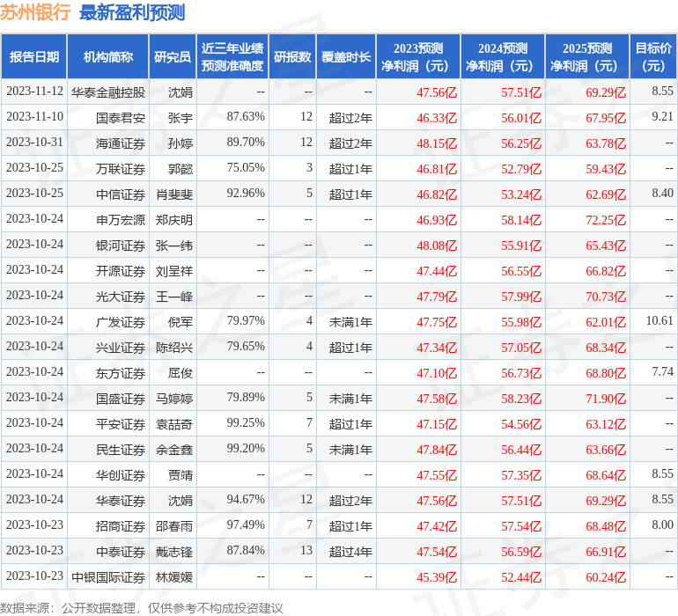Click the 最新盈利预测 heading

132,12
